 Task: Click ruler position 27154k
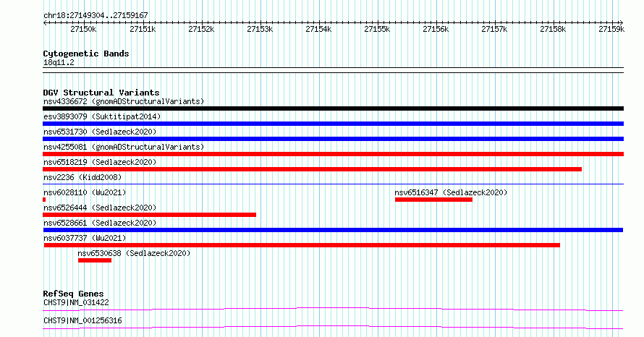click(x=318, y=29)
